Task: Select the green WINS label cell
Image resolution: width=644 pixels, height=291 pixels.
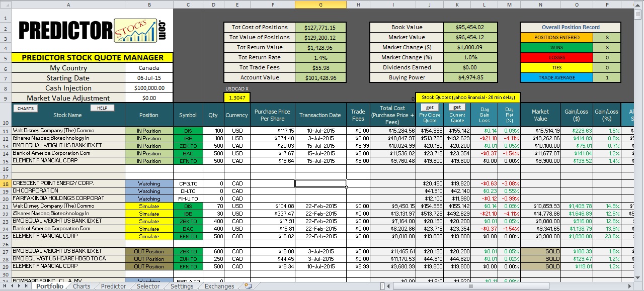Action: (556, 48)
